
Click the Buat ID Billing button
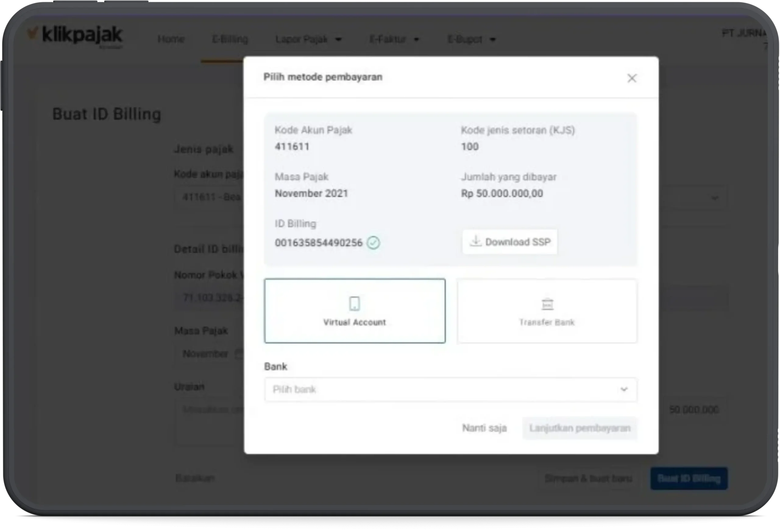click(x=688, y=478)
